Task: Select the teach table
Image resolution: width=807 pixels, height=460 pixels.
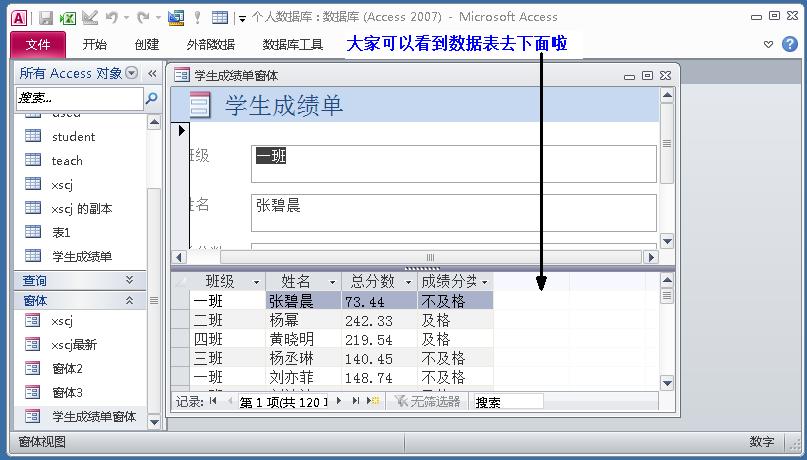Action: coord(67,161)
